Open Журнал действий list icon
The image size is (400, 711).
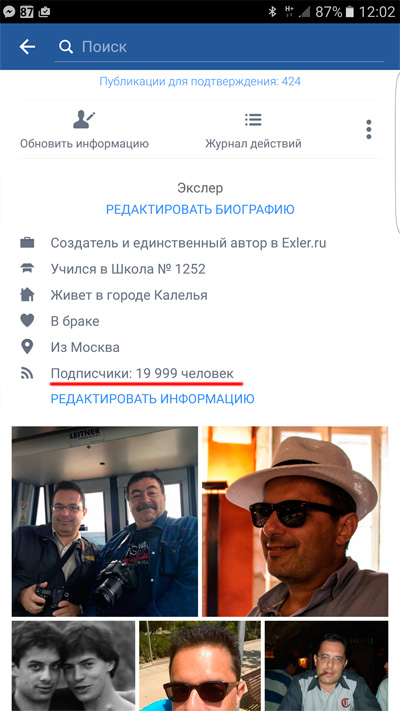253,120
